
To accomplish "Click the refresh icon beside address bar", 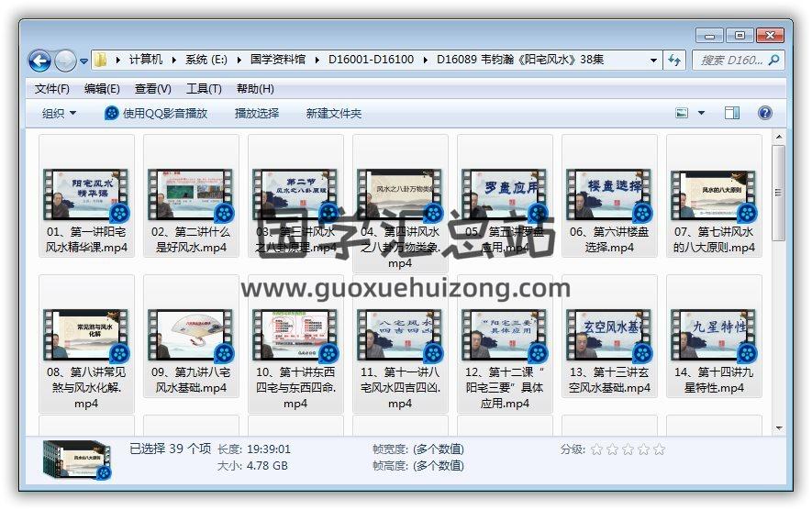I will pos(675,61).
